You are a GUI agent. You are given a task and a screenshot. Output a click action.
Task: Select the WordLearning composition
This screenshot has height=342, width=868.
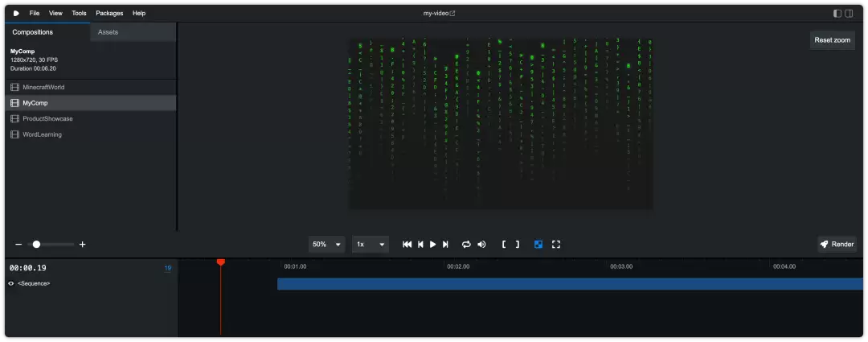pyautogui.click(x=91, y=134)
